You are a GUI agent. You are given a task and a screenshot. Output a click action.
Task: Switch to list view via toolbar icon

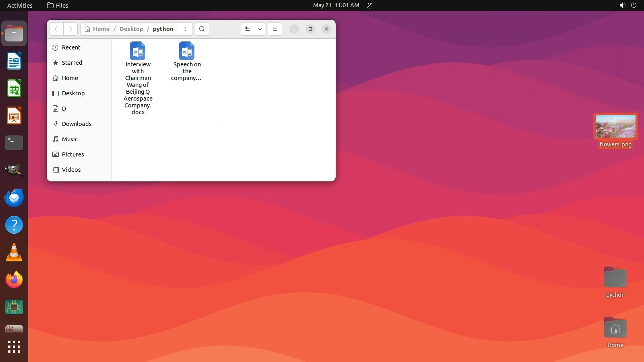[x=248, y=29]
